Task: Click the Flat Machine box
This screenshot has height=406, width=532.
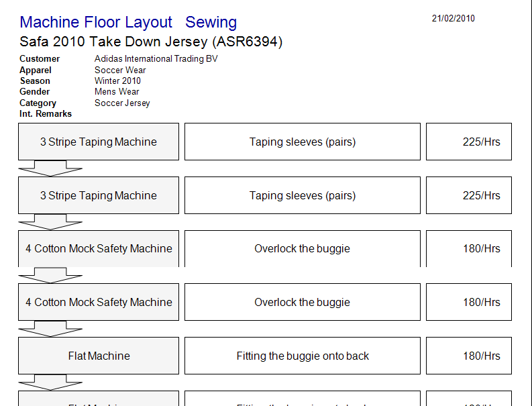Action: click(99, 356)
